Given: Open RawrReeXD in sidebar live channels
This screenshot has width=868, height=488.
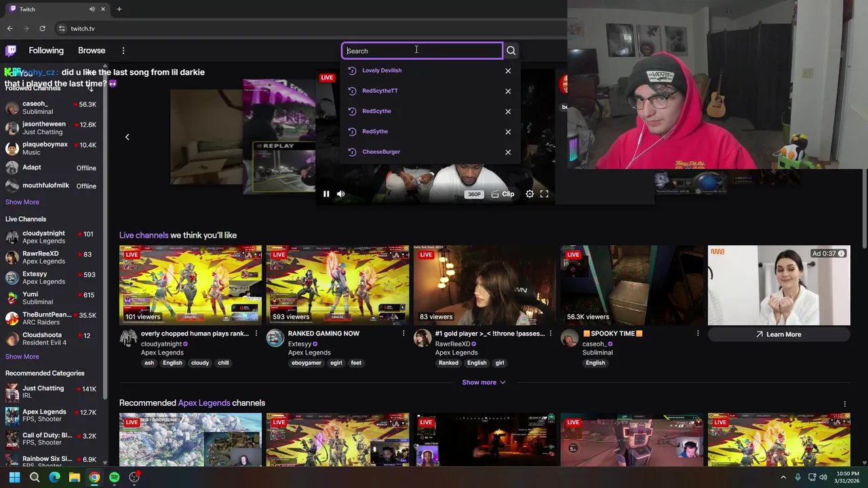Looking at the screenshot, I should tap(52, 257).
